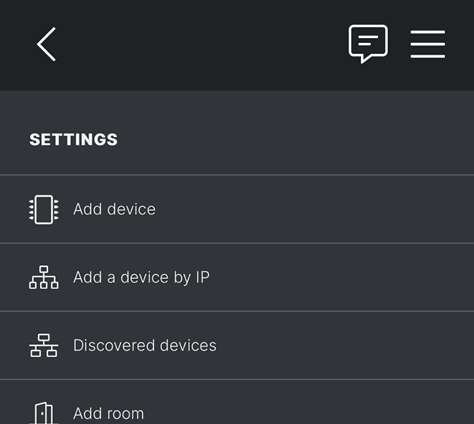Tap the Add room text label
This screenshot has width=474, height=424.
coord(109,413)
